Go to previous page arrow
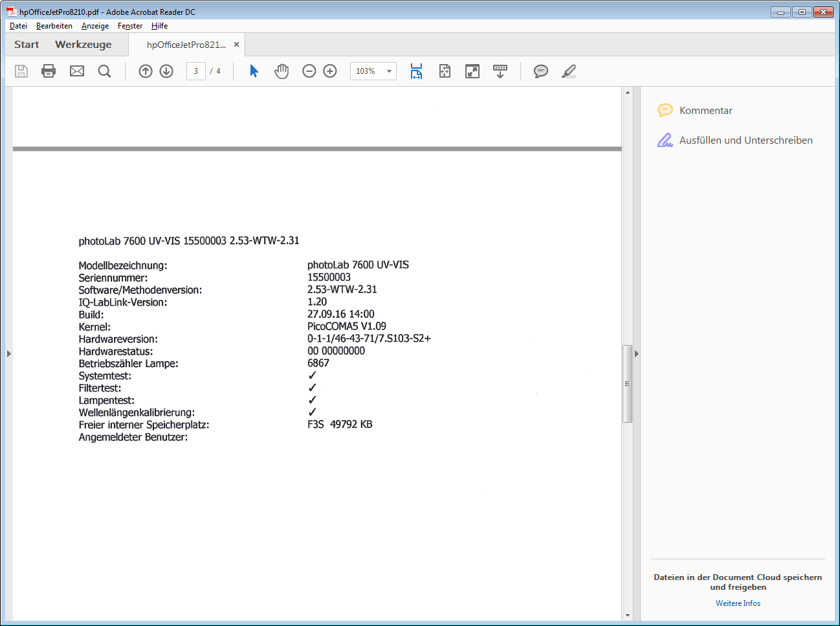Image resolution: width=840 pixels, height=626 pixels. 146,71
